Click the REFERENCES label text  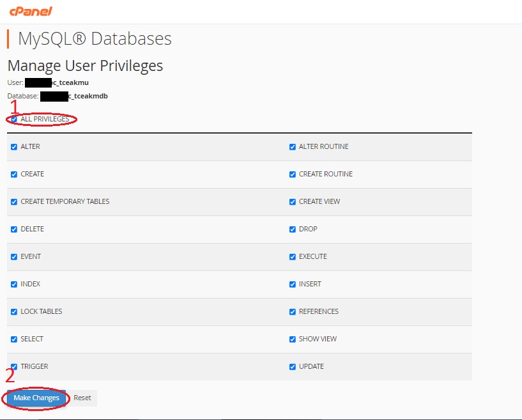[x=319, y=311]
